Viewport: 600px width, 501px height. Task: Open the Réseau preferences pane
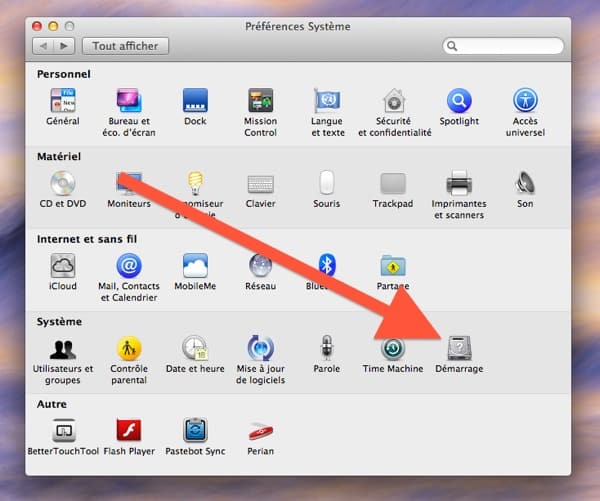click(x=261, y=265)
